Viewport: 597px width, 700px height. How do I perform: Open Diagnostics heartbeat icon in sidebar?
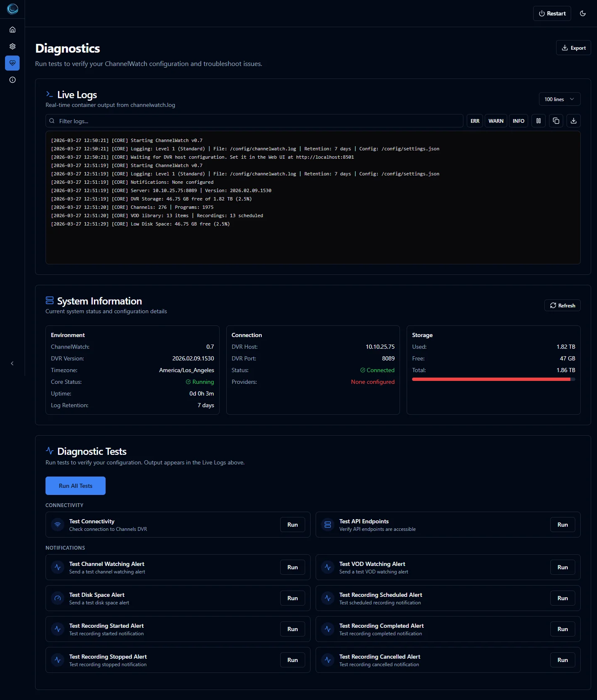[13, 63]
